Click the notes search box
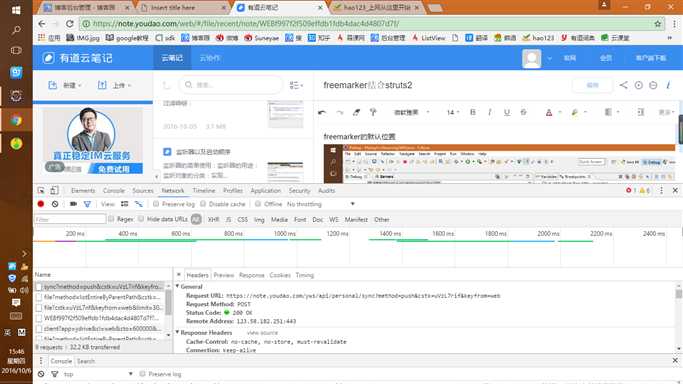This screenshot has width=683, height=384. tap(231, 85)
